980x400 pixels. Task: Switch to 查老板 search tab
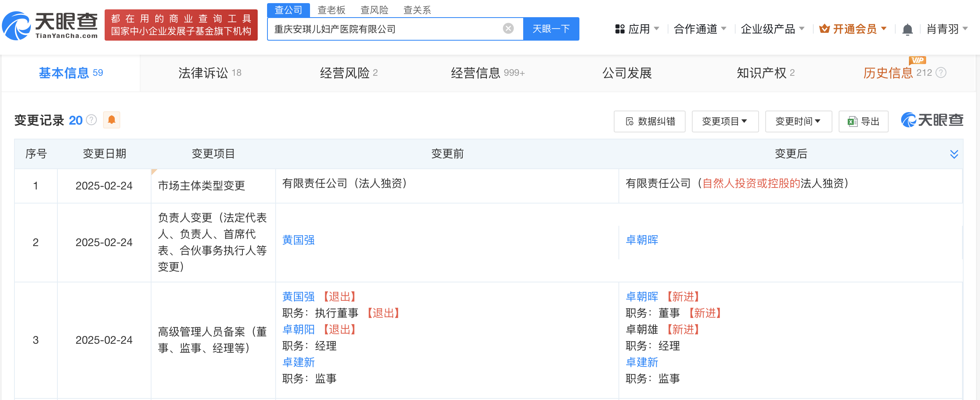point(331,10)
